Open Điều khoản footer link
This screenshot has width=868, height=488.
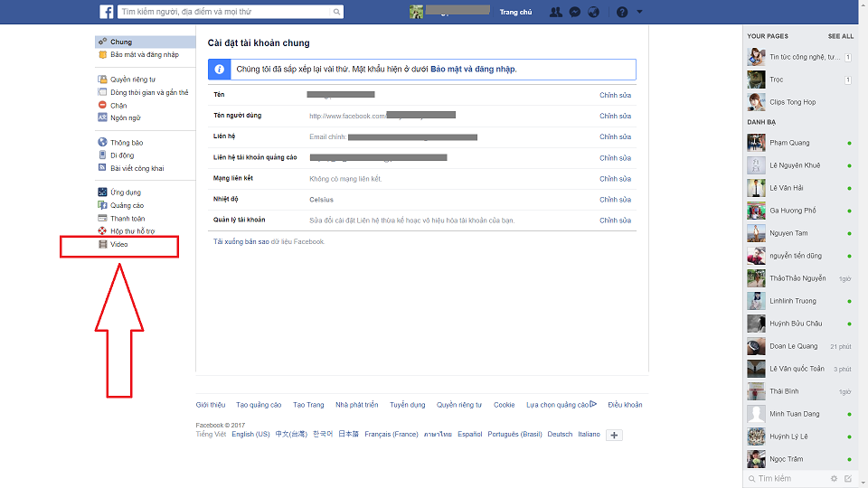pyautogui.click(x=625, y=405)
